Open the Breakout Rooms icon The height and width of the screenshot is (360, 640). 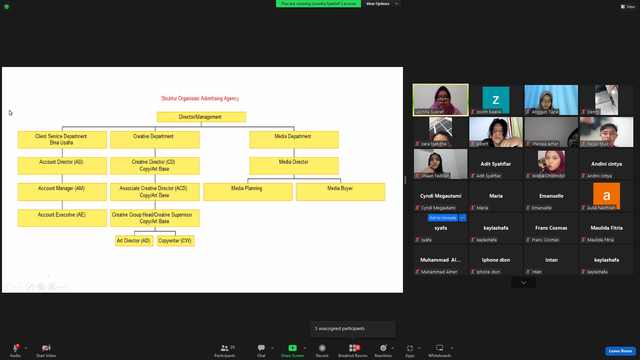tap(353, 348)
